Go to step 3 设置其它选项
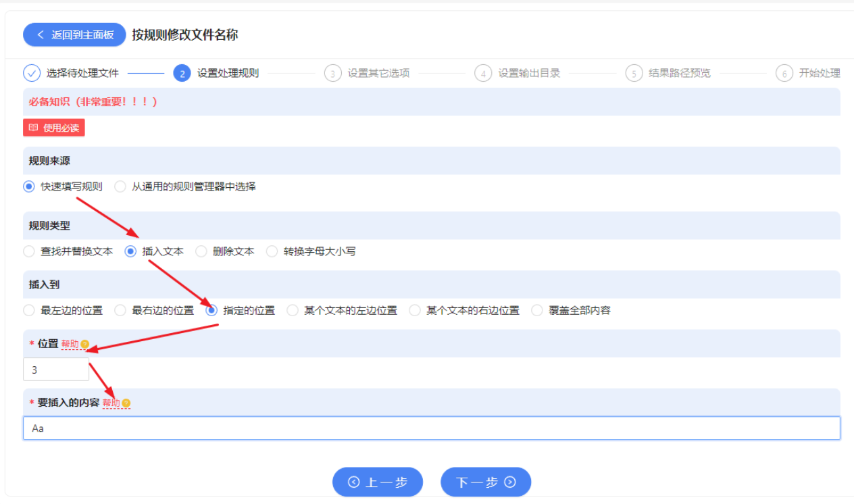This screenshot has width=854, height=504. click(366, 73)
